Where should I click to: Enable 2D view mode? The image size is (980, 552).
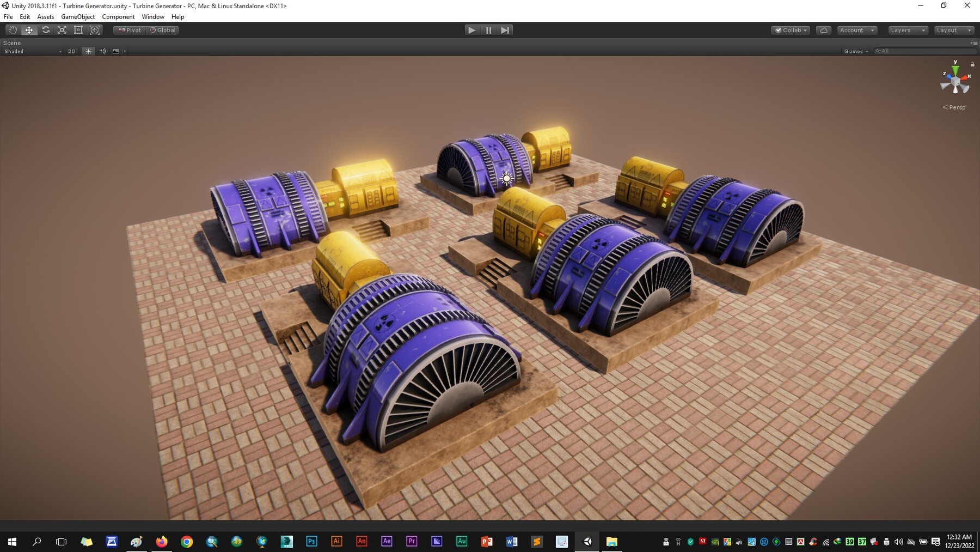pyautogui.click(x=71, y=51)
